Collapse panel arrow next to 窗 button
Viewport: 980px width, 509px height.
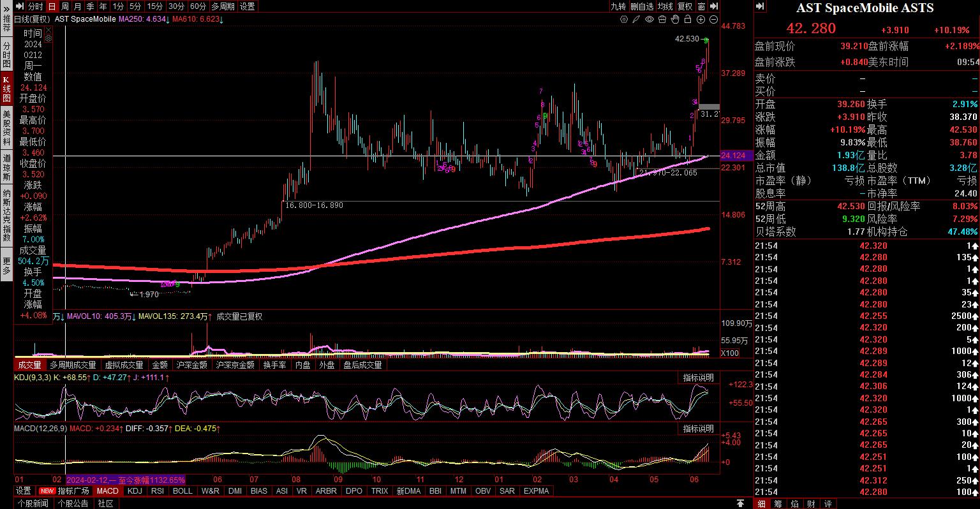coord(714,6)
